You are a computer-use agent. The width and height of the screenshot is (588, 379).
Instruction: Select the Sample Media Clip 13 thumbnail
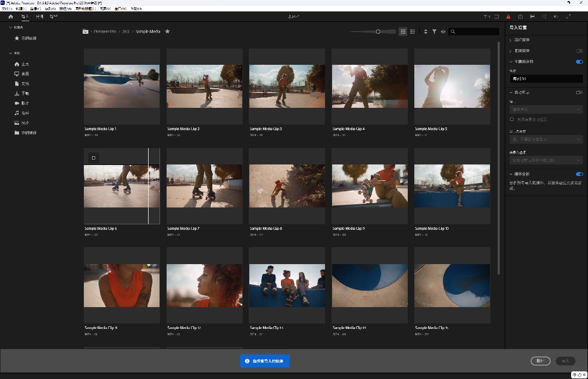click(287, 285)
